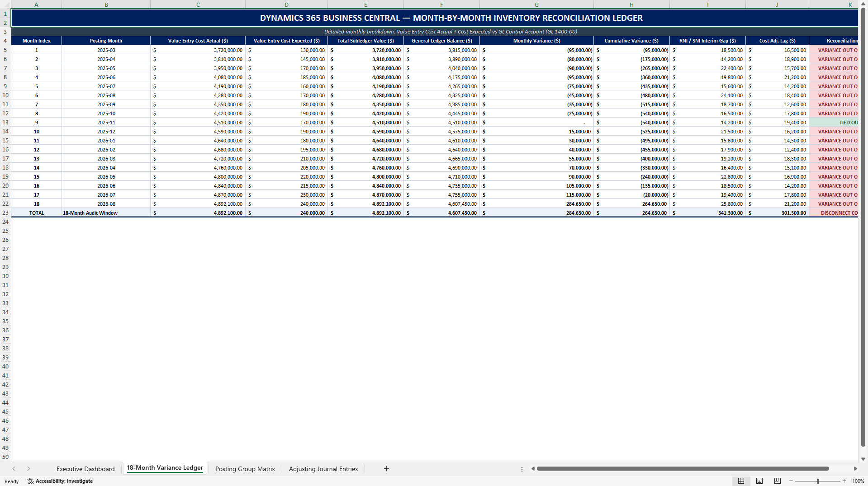Open the Posting Group Matrix sheet tab
The image size is (868, 486).
pos(245,469)
